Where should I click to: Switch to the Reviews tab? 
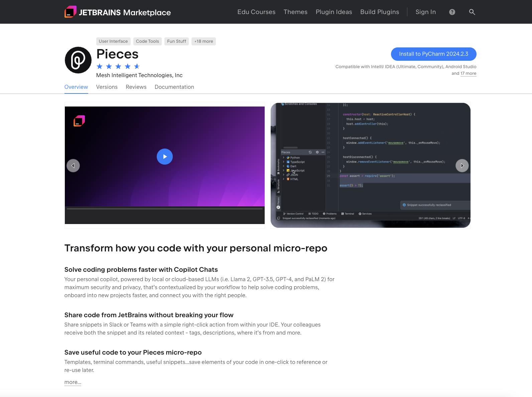click(x=136, y=87)
